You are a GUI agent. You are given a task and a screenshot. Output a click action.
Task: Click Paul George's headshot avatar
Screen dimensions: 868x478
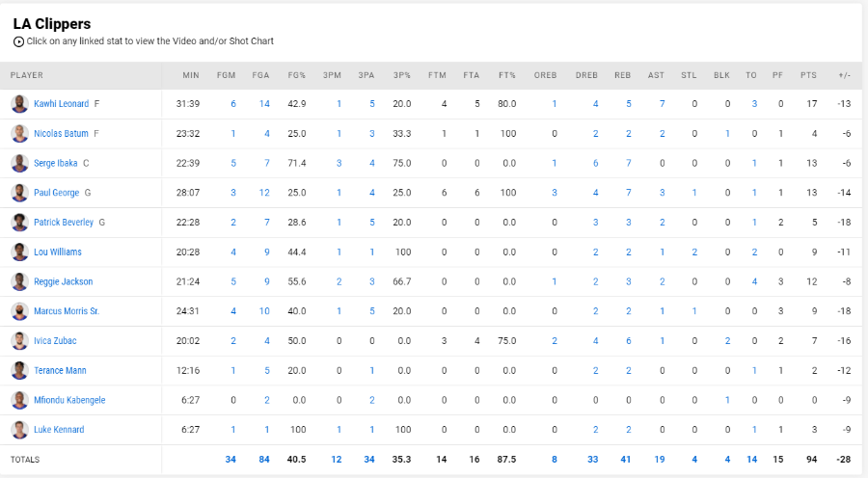coord(19,193)
